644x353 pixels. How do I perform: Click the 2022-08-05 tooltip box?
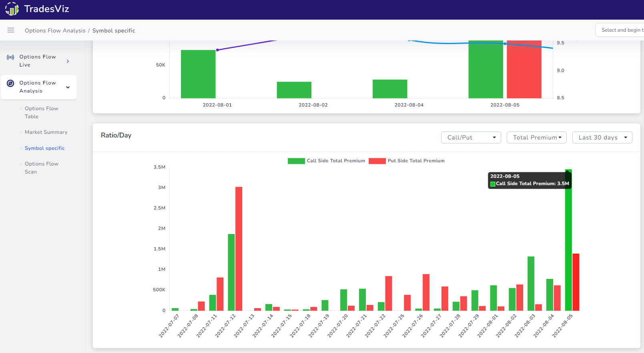pyautogui.click(x=530, y=180)
